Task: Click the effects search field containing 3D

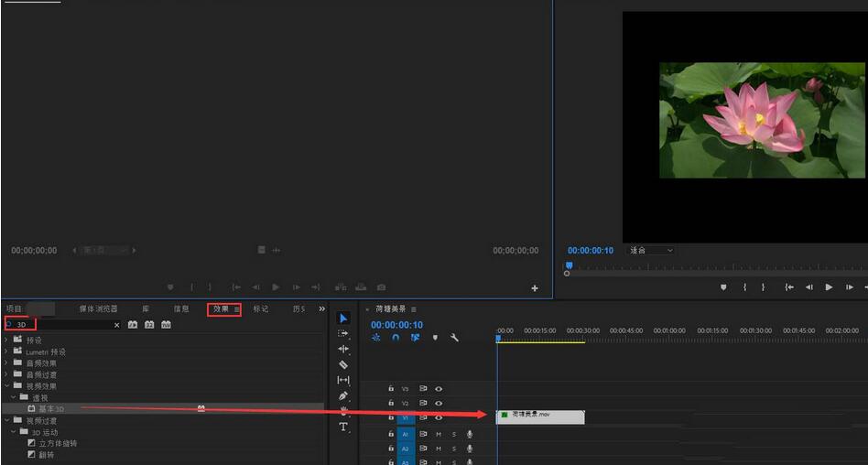Action: 64,325
